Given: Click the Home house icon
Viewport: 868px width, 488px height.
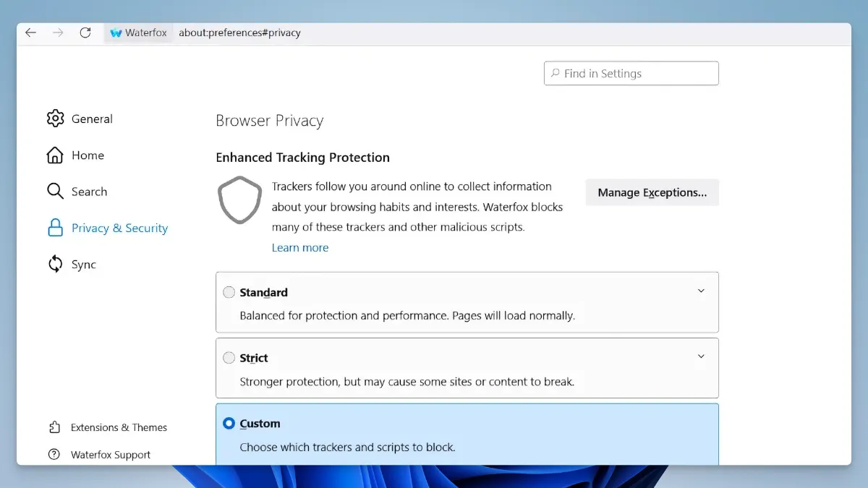Looking at the screenshot, I should (55, 155).
